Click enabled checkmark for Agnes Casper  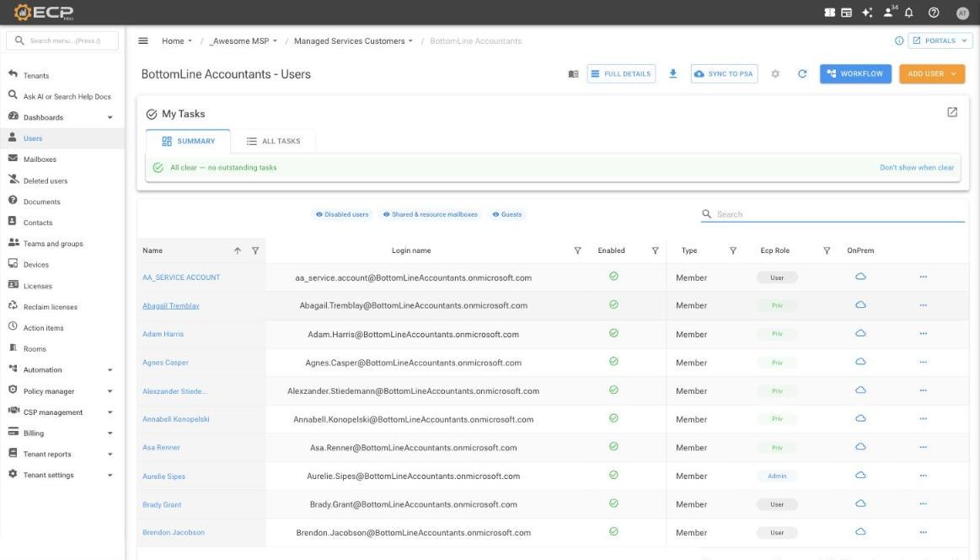pyautogui.click(x=613, y=362)
